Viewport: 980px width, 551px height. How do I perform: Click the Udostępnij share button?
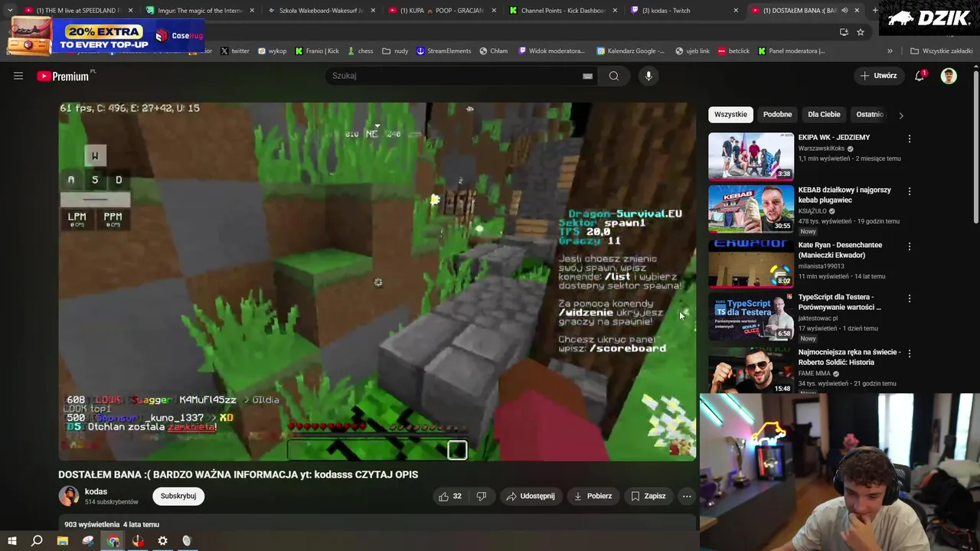click(531, 496)
